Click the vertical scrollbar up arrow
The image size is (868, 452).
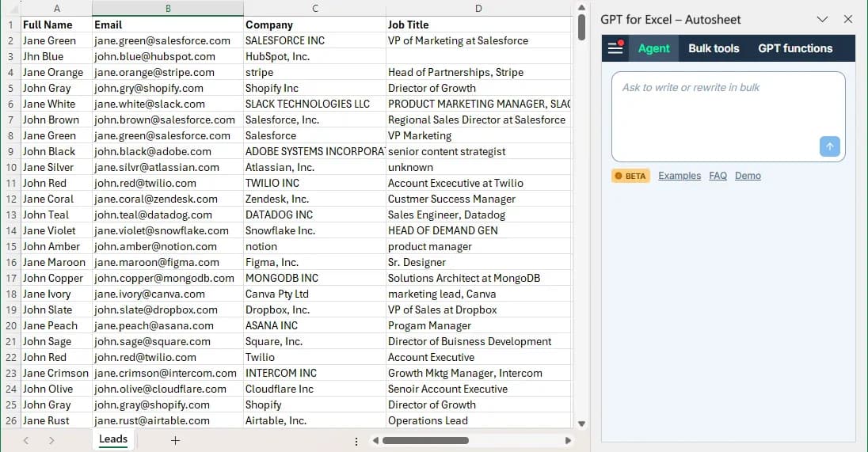pos(581,8)
